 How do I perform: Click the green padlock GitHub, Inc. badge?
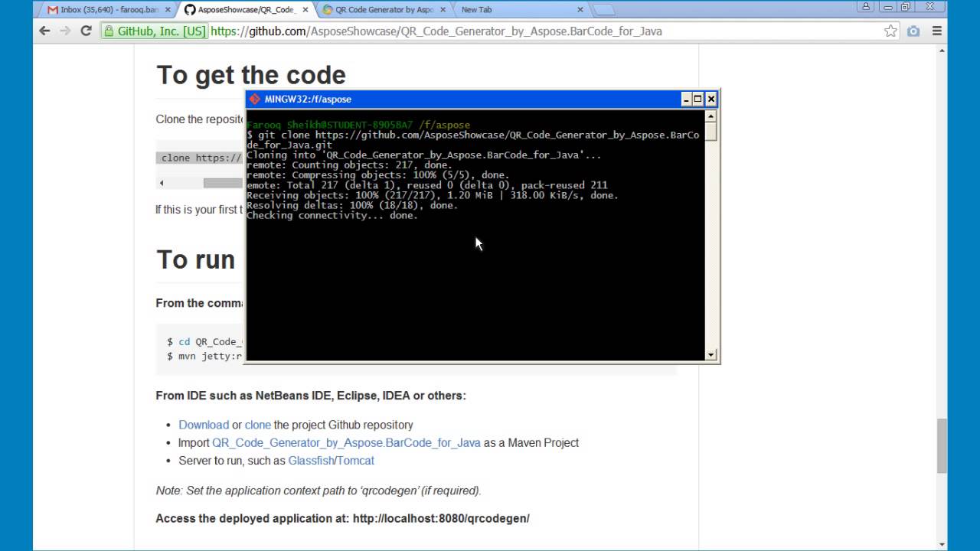click(x=155, y=31)
